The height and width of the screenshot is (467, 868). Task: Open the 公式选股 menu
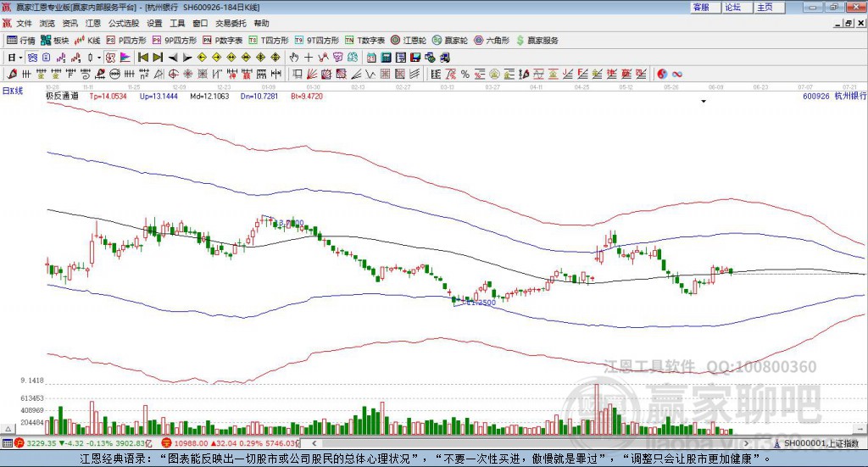[x=124, y=23]
